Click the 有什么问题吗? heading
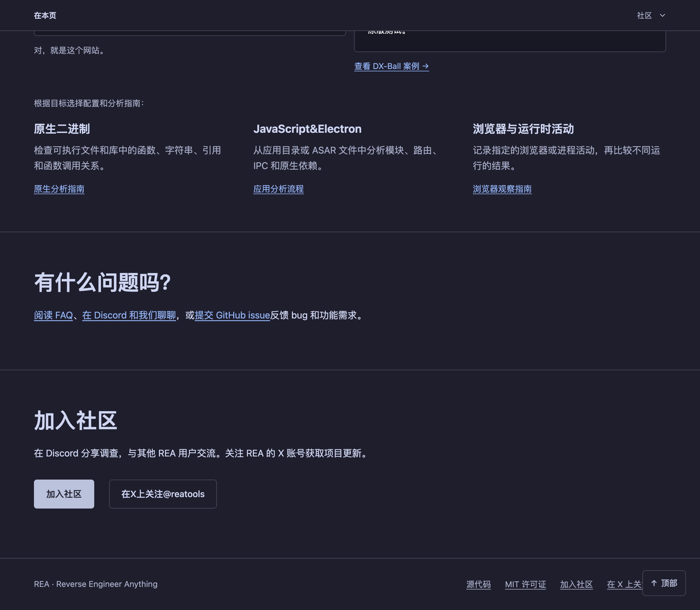 (x=102, y=282)
